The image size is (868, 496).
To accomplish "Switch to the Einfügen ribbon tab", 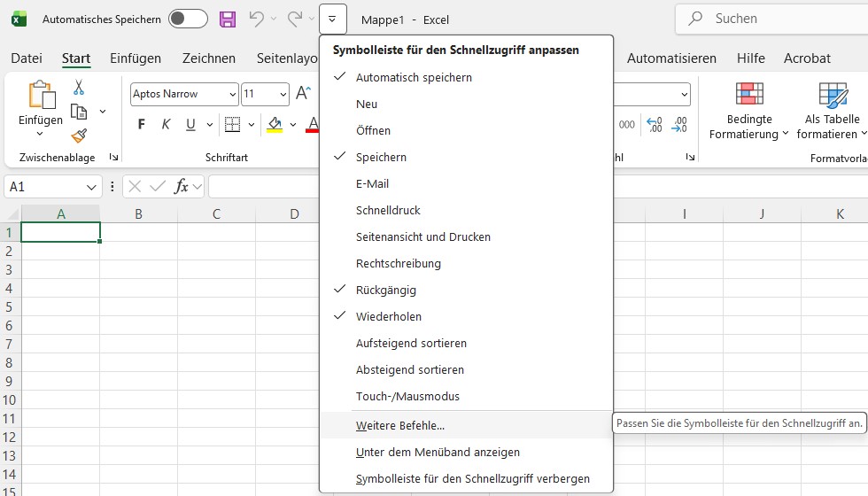I will click(x=136, y=58).
